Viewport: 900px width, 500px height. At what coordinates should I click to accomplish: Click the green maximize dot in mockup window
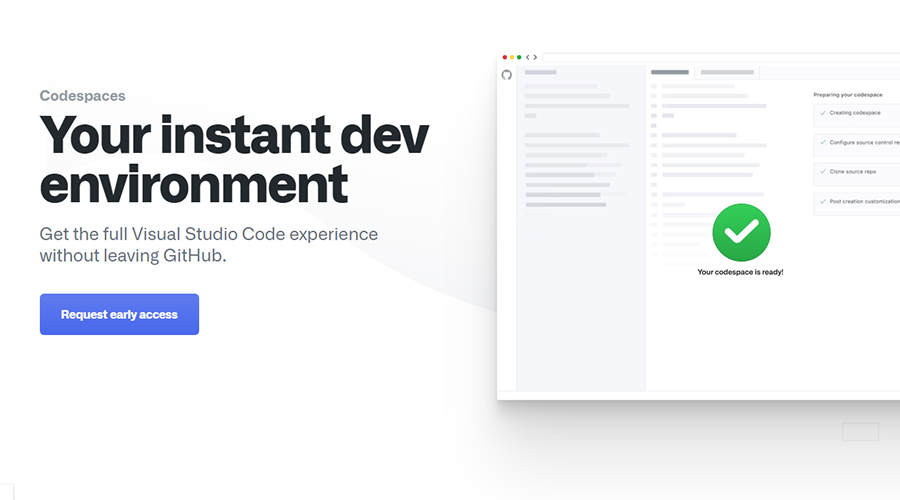[519, 57]
